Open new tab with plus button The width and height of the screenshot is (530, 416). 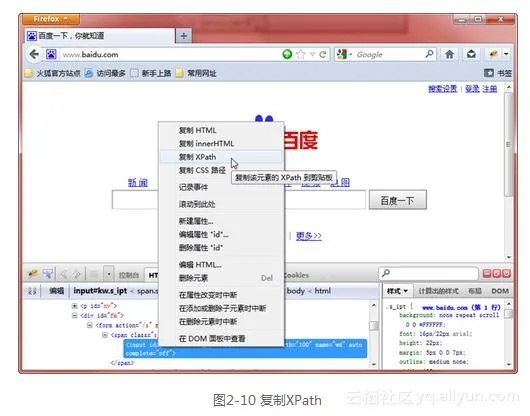tap(184, 35)
